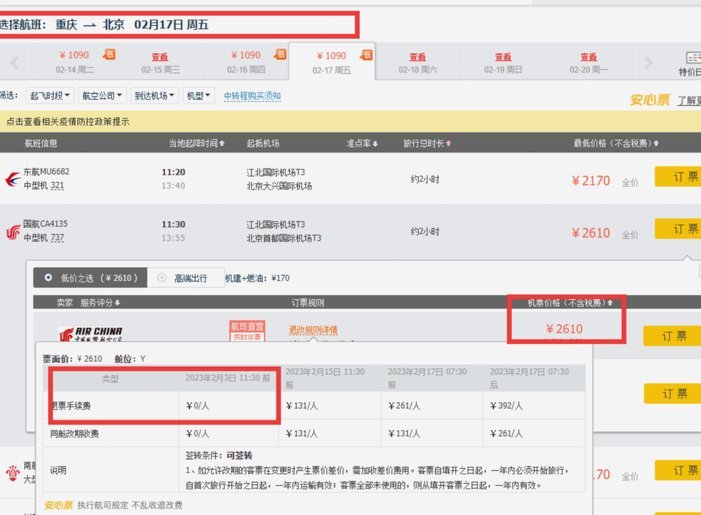Viewport: 701px width, 515px height.
Task: Click low-price badge on 02-16 tab
Action: point(280,55)
